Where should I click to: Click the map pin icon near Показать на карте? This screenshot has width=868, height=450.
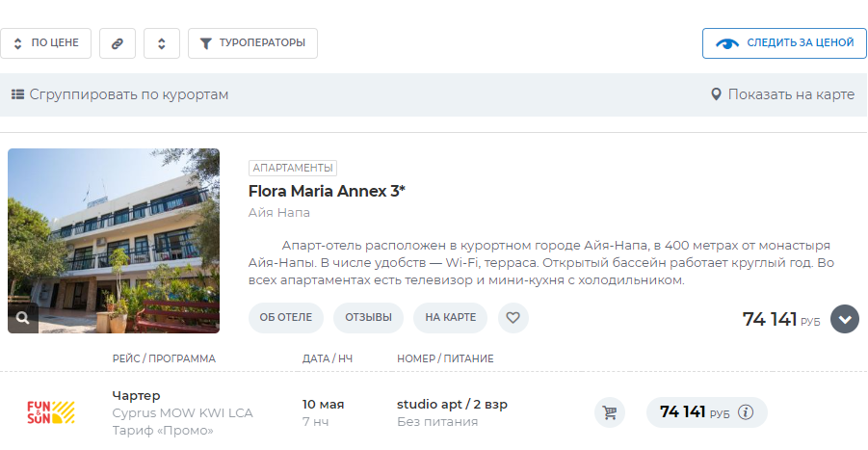point(716,94)
